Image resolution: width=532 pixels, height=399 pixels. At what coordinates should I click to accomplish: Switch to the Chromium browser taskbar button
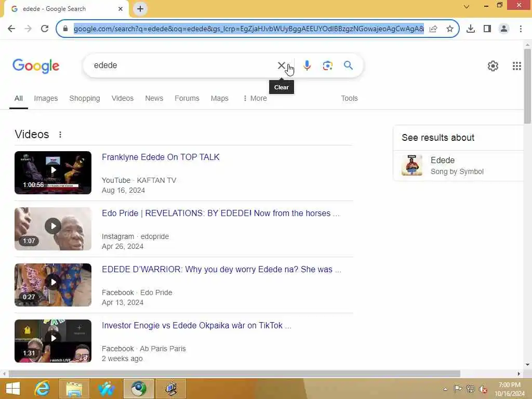click(x=138, y=389)
